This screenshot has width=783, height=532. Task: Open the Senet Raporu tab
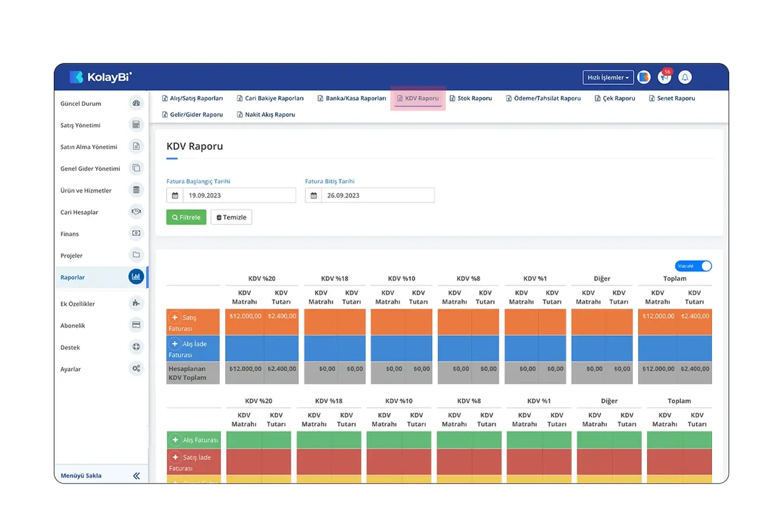point(672,98)
